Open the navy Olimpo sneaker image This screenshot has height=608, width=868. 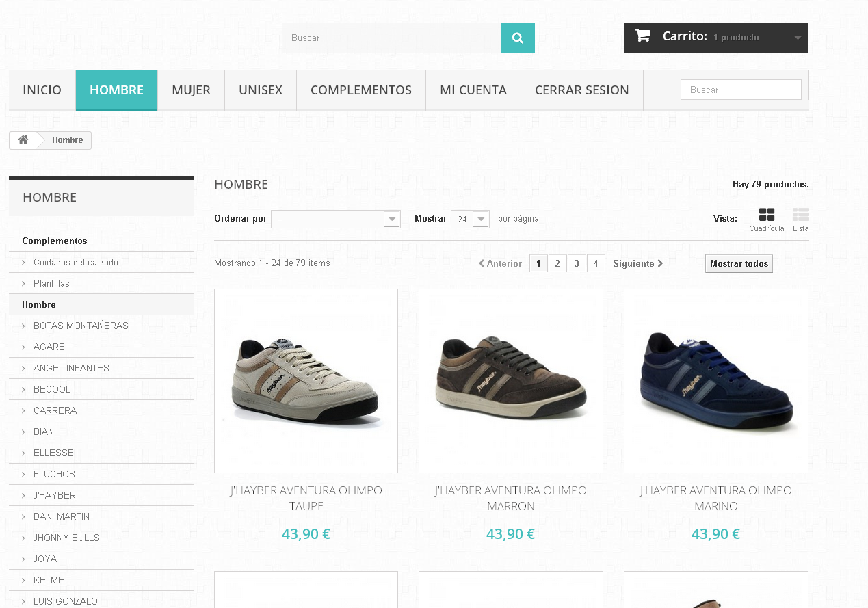click(716, 381)
